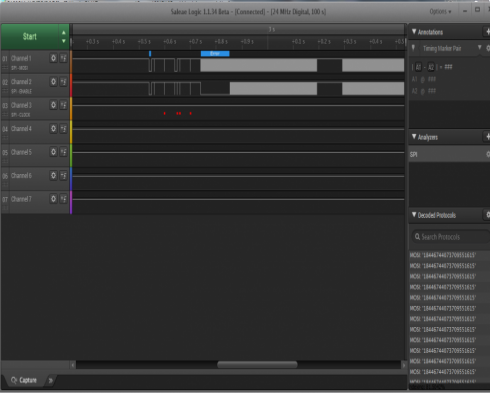The width and height of the screenshot is (490, 393).
Task: Add a new analyzer with plus icon
Action: [487, 137]
